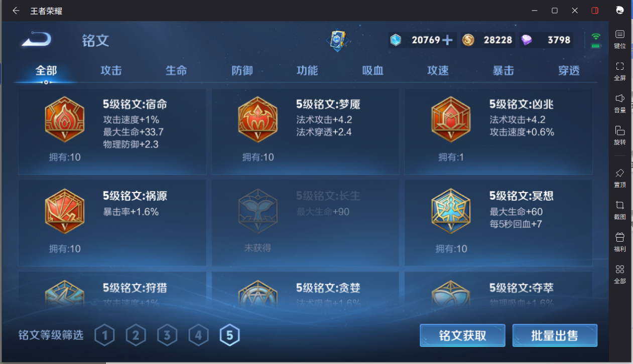Image resolution: width=633 pixels, height=364 pixels.
Task: Switch to the 攻击 tab
Action: click(x=111, y=71)
